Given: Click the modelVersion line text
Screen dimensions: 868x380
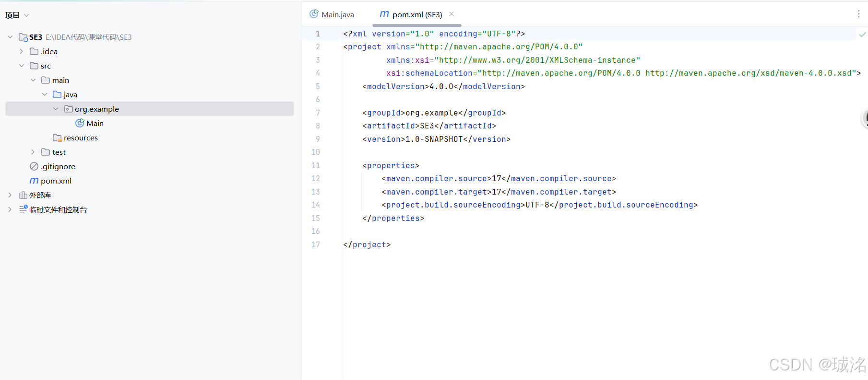Looking at the screenshot, I should 443,86.
